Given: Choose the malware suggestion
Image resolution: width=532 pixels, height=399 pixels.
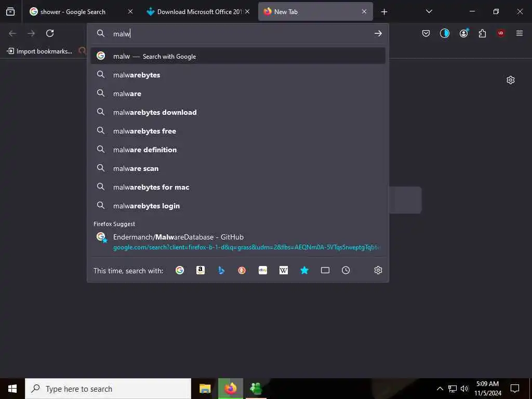Looking at the screenshot, I should [x=238, y=94].
